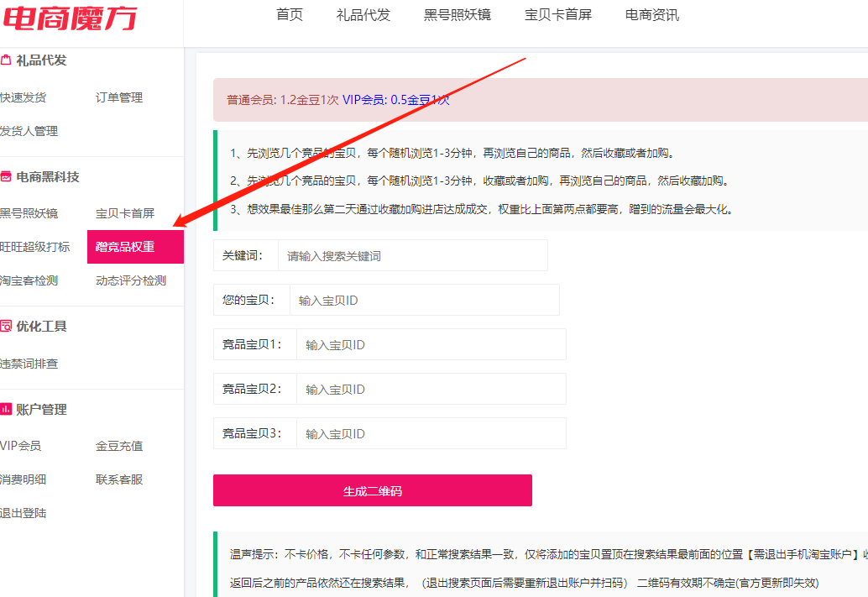The image size is (868, 597).
Task: Open 金豆充值 in account management
Action: tap(119, 446)
